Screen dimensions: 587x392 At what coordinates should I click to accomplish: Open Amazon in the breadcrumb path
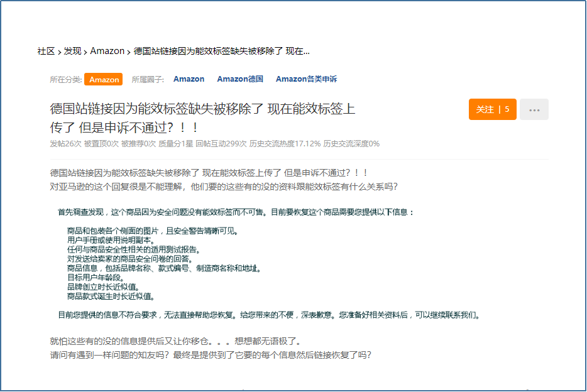point(107,51)
